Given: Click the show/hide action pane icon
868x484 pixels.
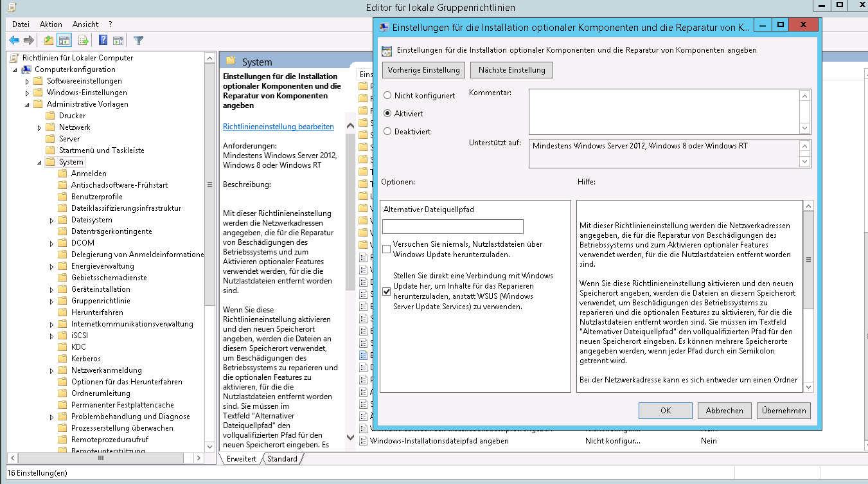Looking at the screenshot, I should coord(118,40).
